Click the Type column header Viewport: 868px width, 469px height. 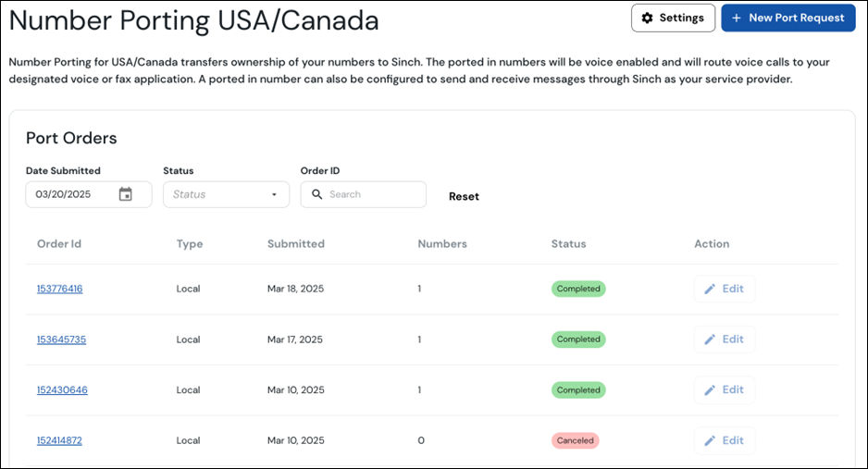(x=190, y=244)
